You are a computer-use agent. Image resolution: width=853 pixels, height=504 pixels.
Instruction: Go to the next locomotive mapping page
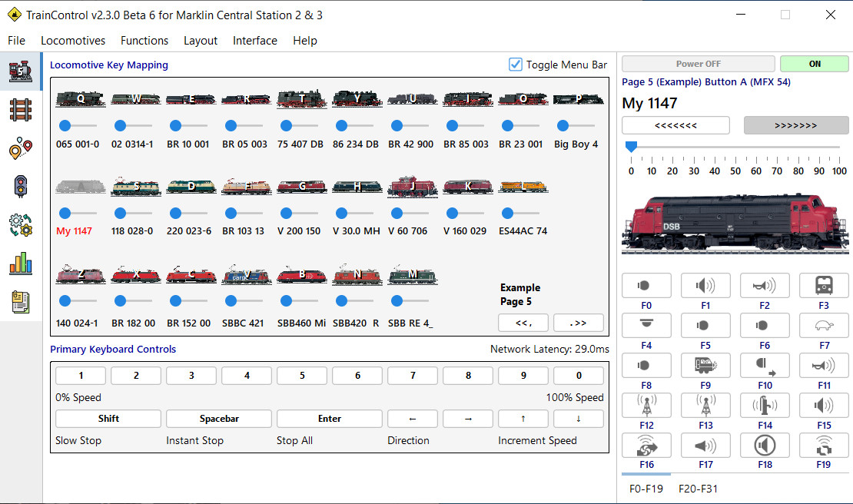coord(578,323)
